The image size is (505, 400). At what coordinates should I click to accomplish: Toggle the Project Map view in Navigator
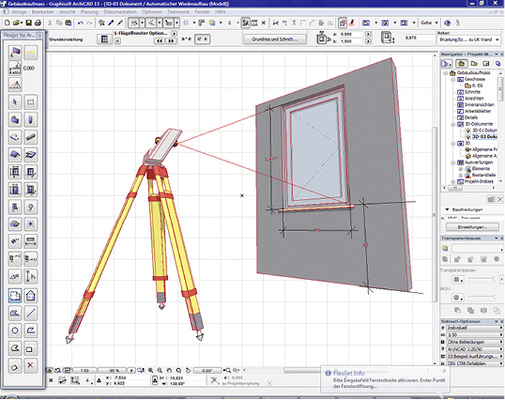point(461,63)
